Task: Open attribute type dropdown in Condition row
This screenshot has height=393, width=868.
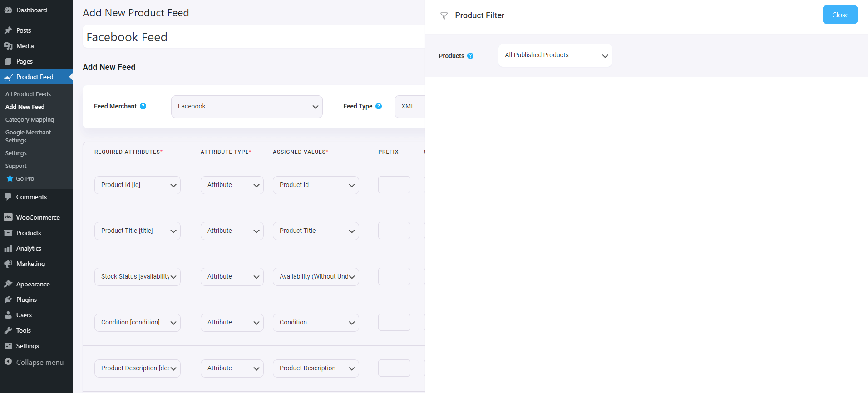Action: (x=232, y=323)
